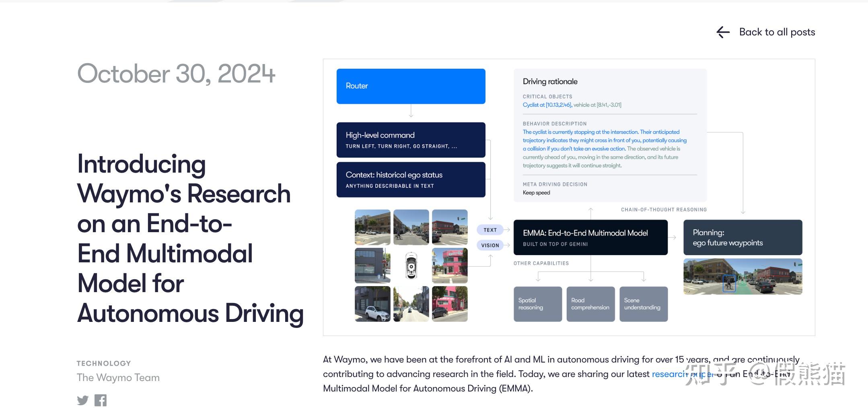868x408 pixels.
Task: Click the Scene understanding box
Action: [x=644, y=304]
